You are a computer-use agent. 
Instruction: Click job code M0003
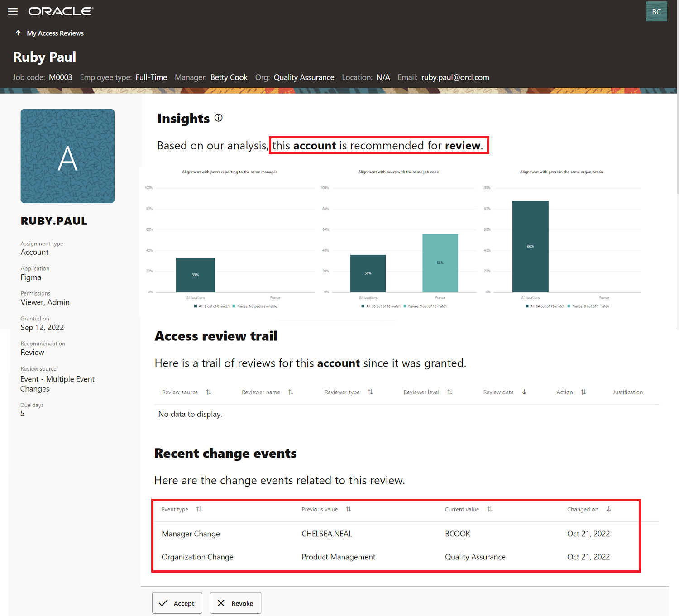tap(61, 77)
